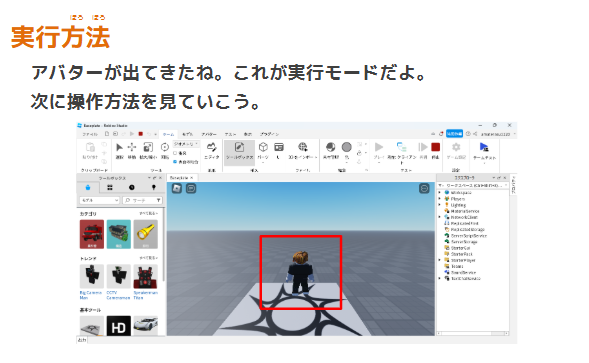The image size is (589, 363).
Task: Open the chat icon in the viewport
Action: (x=191, y=188)
